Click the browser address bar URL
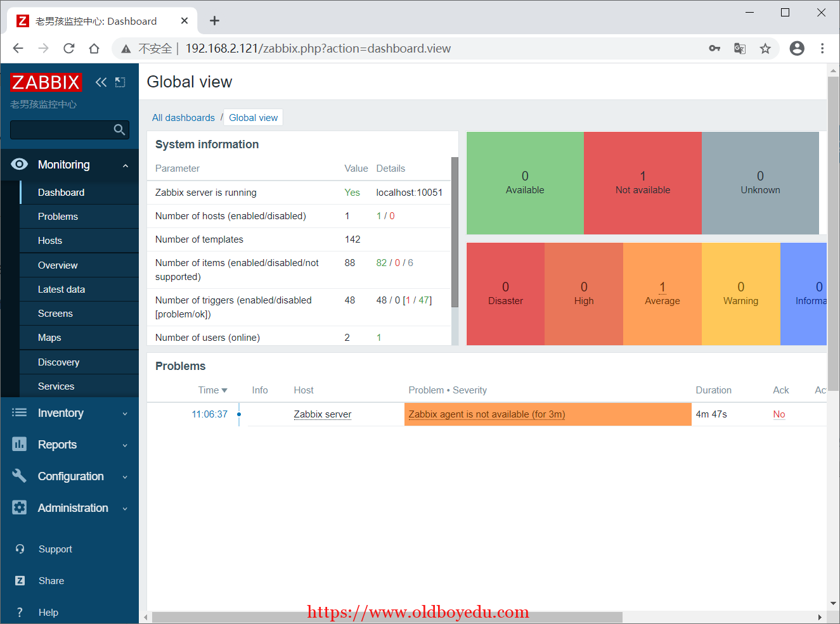The width and height of the screenshot is (840, 624). [x=318, y=49]
